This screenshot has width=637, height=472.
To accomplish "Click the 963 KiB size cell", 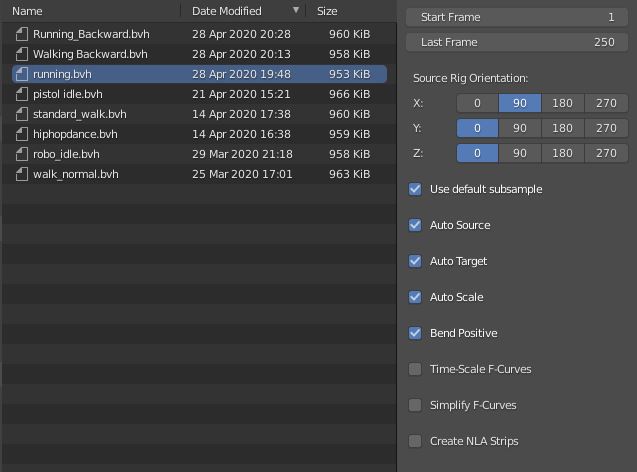I will click(349, 174).
